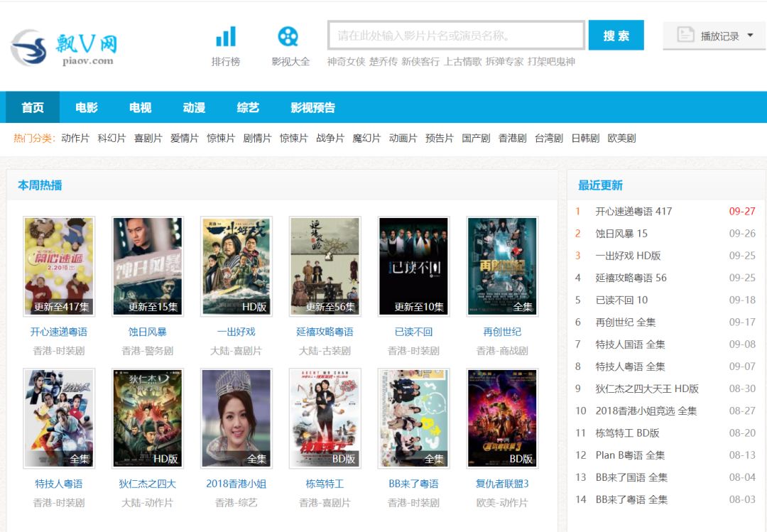
Task: Open the 台湾剧 category
Action: (549, 139)
